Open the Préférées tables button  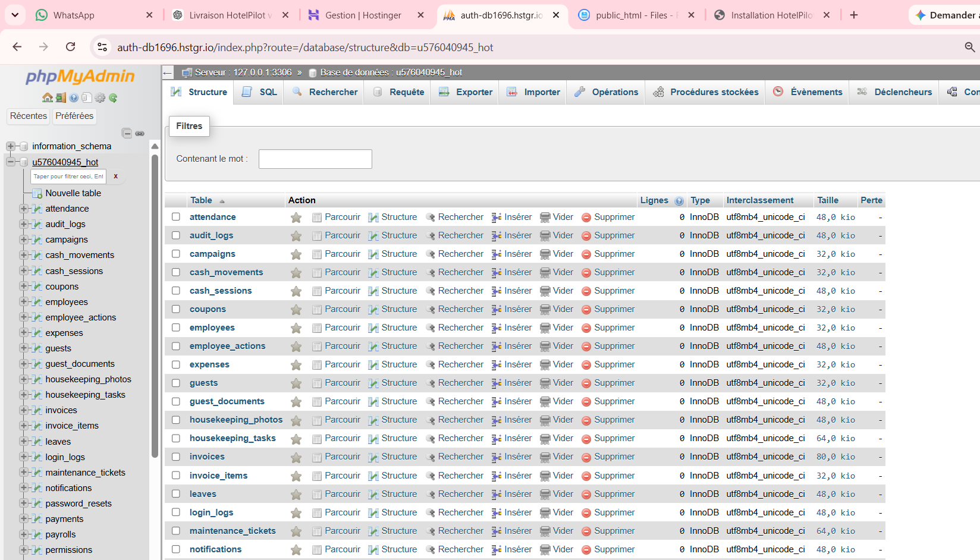coord(74,116)
